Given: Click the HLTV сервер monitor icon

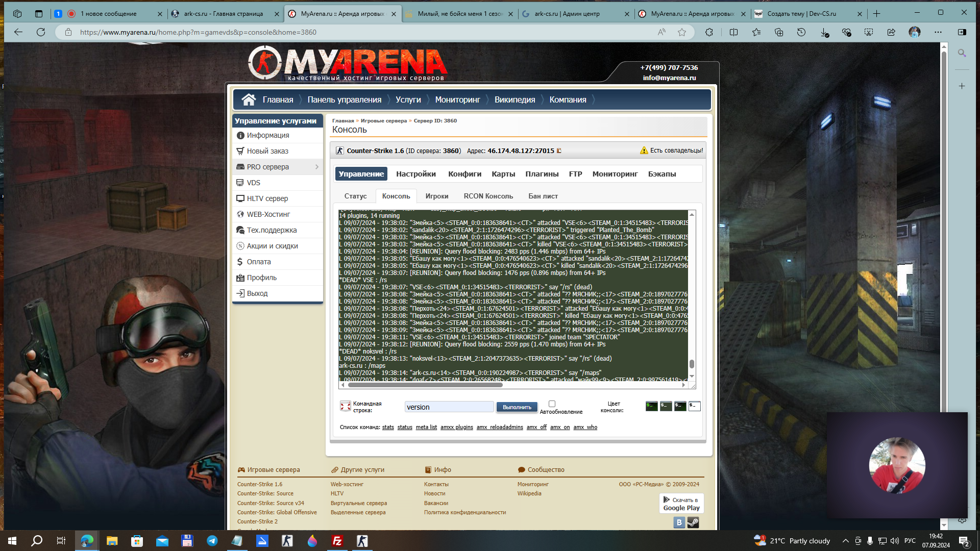Looking at the screenshot, I should point(240,198).
